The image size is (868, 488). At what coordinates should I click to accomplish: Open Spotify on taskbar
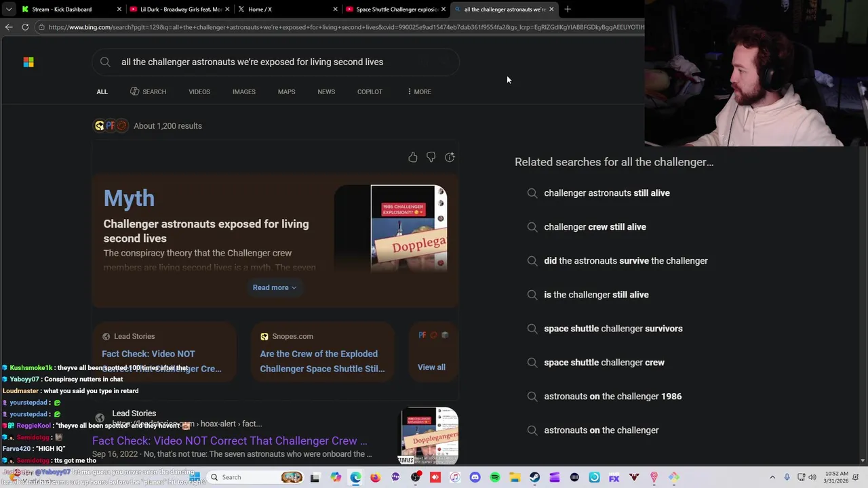tap(495, 478)
